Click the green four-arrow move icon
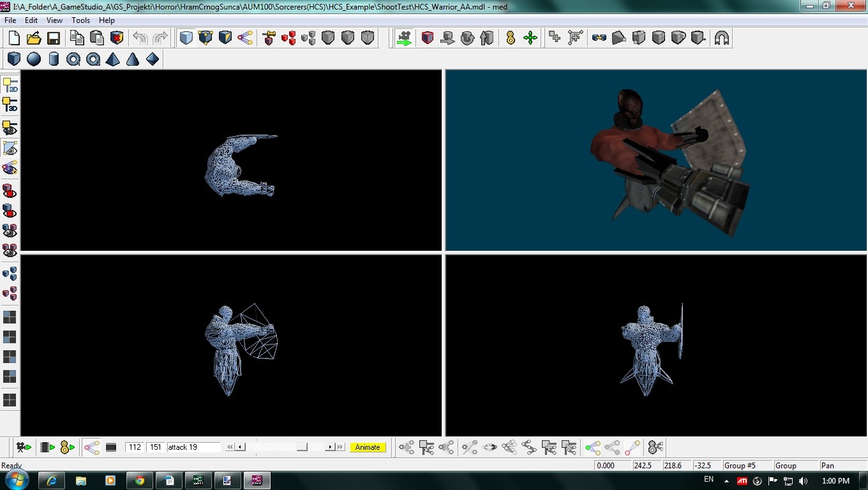 click(x=530, y=38)
